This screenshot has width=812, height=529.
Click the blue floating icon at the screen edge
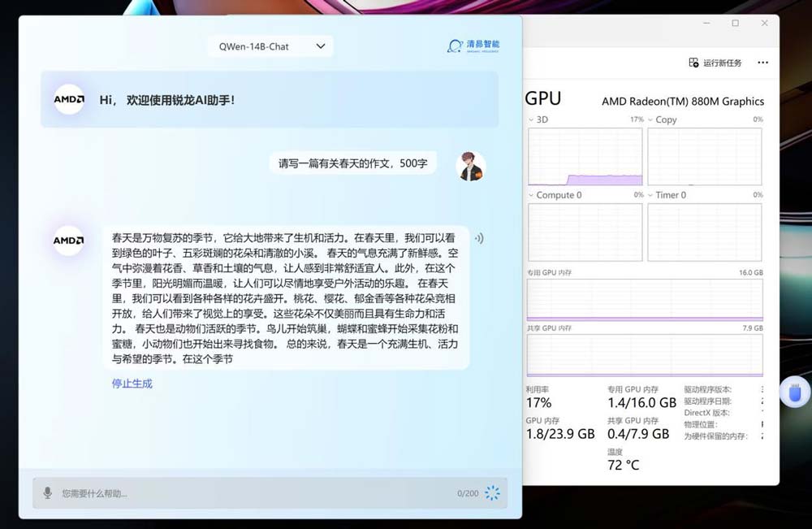click(795, 393)
